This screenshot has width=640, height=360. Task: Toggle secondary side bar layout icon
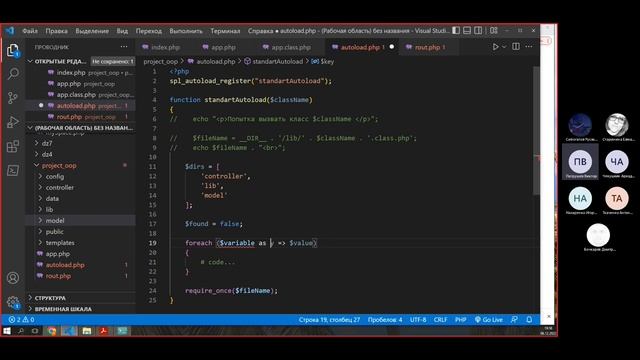[478, 31]
